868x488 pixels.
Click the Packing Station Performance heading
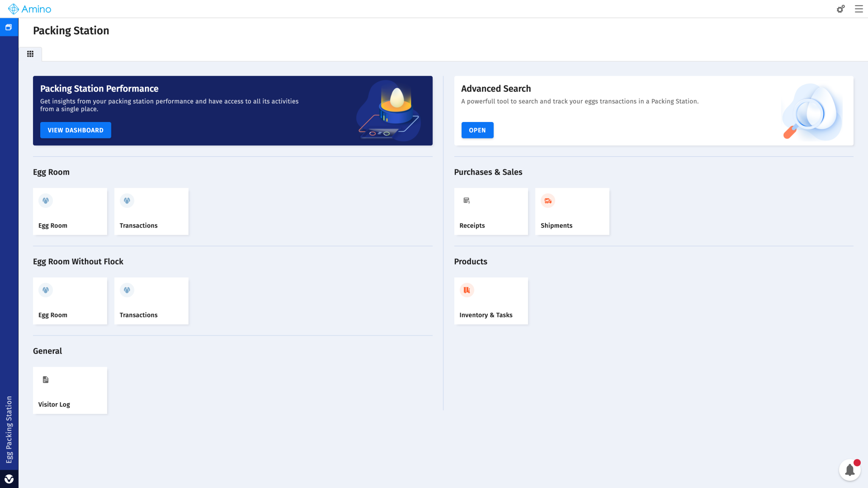point(99,89)
